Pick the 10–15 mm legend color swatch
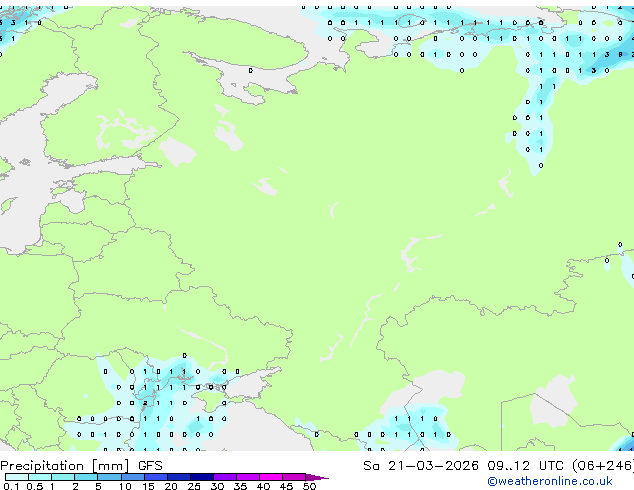The height and width of the screenshot is (490, 634). pyautogui.click(x=132, y=477)
